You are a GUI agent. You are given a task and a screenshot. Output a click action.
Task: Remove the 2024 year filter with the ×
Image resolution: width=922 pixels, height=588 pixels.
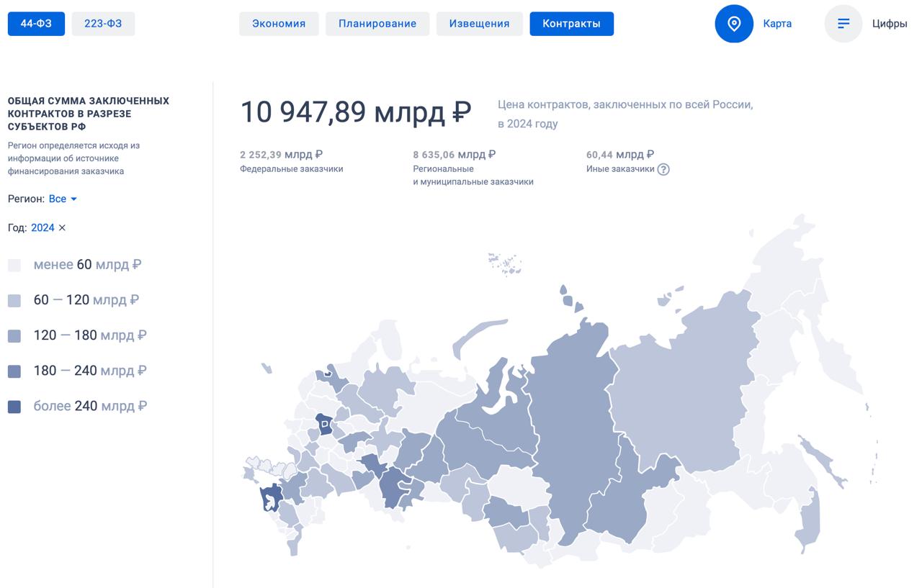tap(61, 227)
